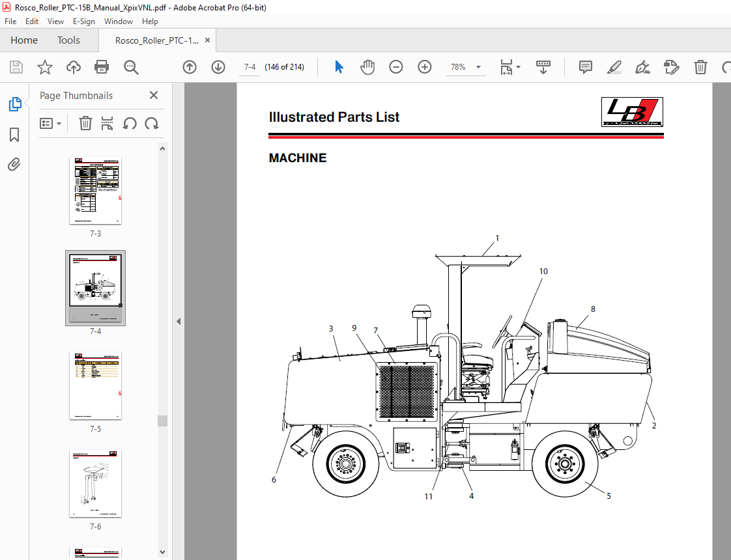This screenshot has height=560, width=731.
Task: Expand the fit page options arrow
Action: (519, 67)
